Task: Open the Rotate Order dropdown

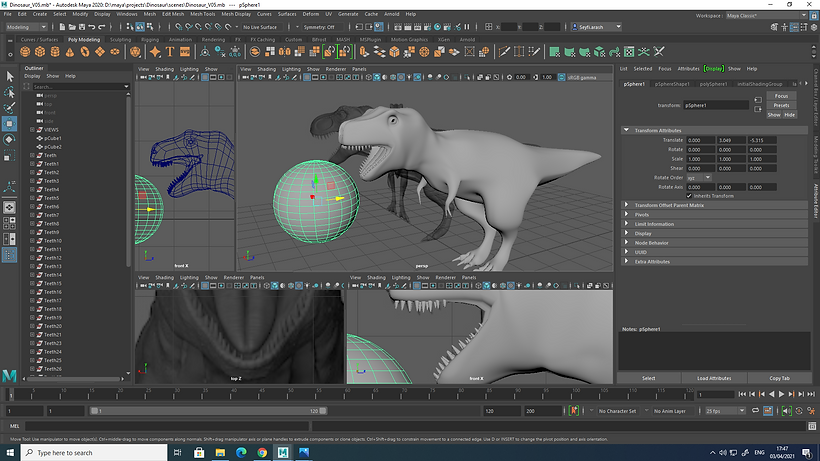Action: click(699, 178)
